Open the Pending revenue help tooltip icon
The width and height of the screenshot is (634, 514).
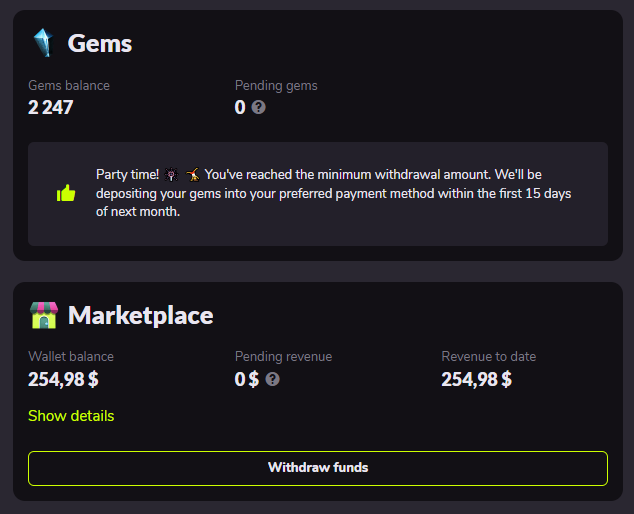point(272,379)
